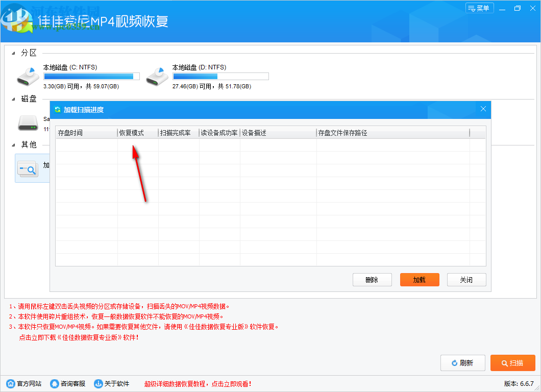Sort by 恢复模式 column header
Viewport: 541px width, 392px height.
point(138,133)
